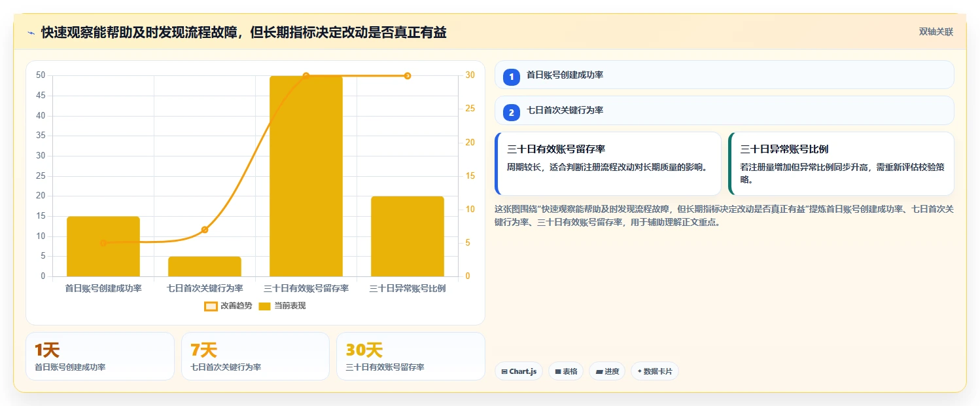Click the trend line point on 首日账号创建成功率 bar

click(x=103, y=243)
